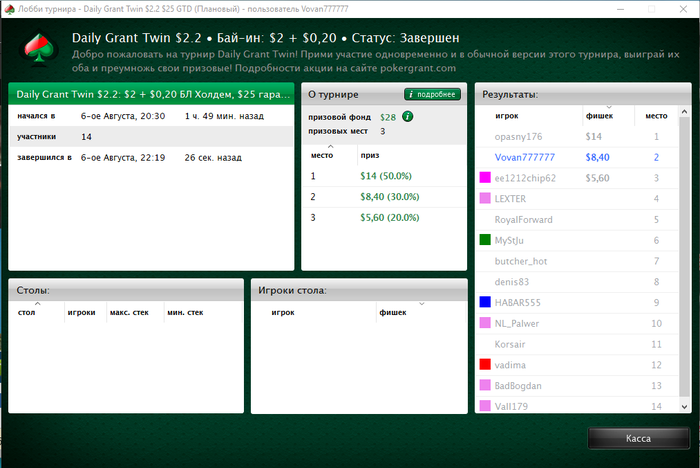The image size is (700, 468).
Task: Sort tables list by макс. стек header
Action: pos(129,312)
